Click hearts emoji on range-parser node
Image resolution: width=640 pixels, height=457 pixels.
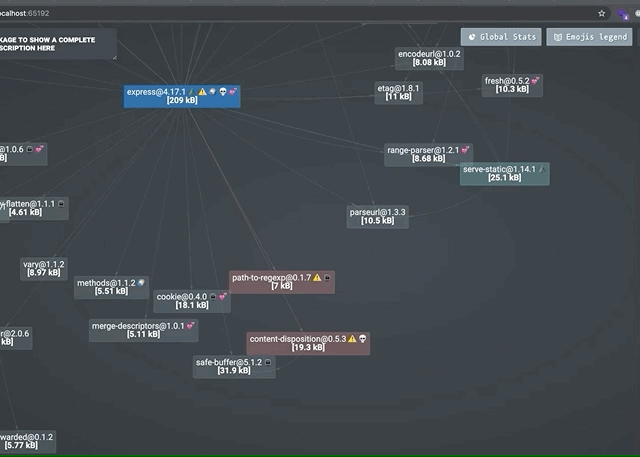[465, 150]
